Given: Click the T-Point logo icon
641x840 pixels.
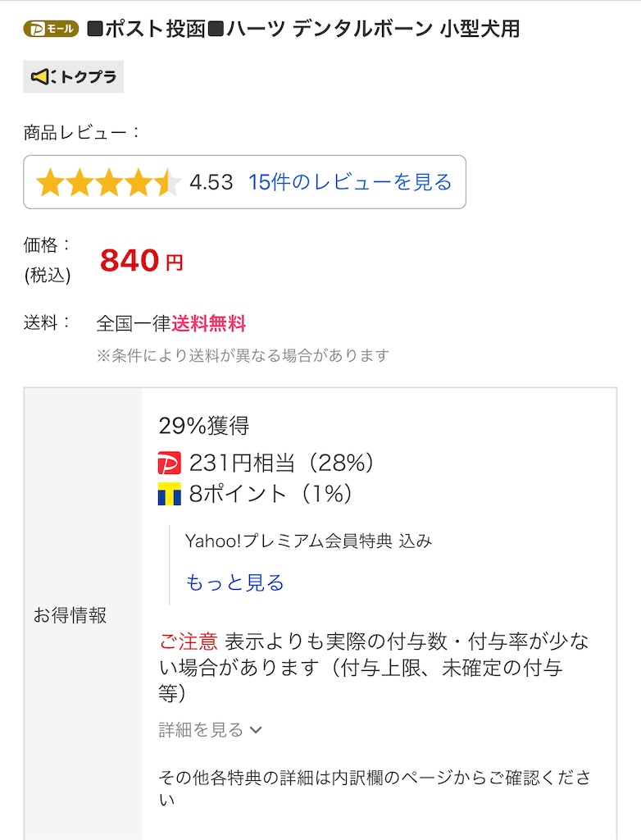Looking at the screenshot, I should [x=169, y=494].
